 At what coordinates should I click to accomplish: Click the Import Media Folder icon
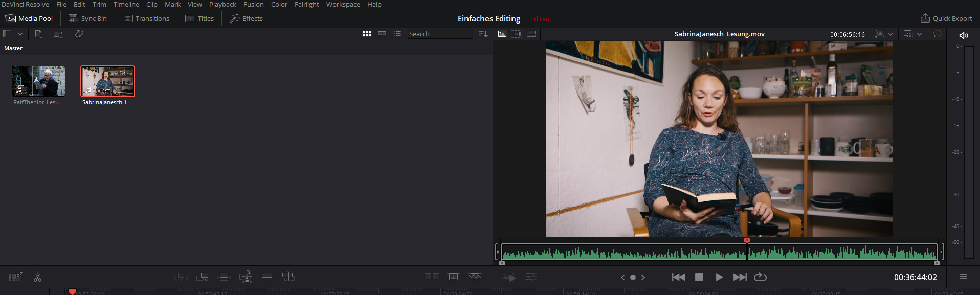[x=58, y=34]
